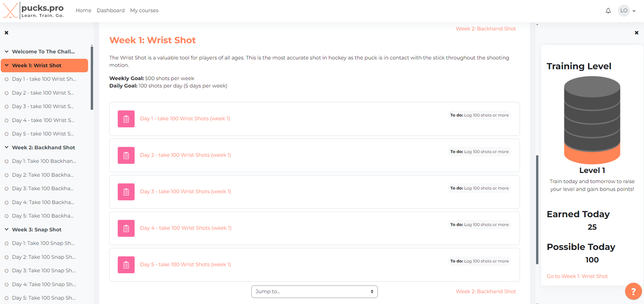Open My courses in the top navigation
The image size is (644, 304).
point(144,10)
